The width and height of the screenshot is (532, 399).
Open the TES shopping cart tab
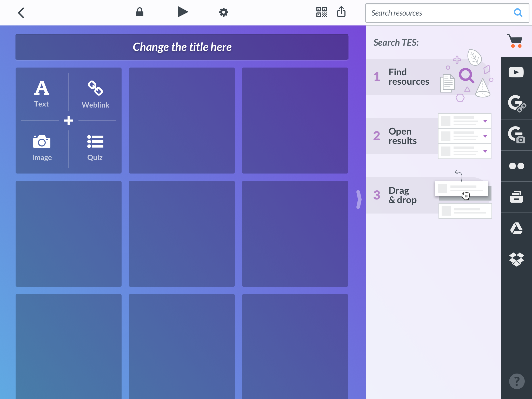pos(516,41)
